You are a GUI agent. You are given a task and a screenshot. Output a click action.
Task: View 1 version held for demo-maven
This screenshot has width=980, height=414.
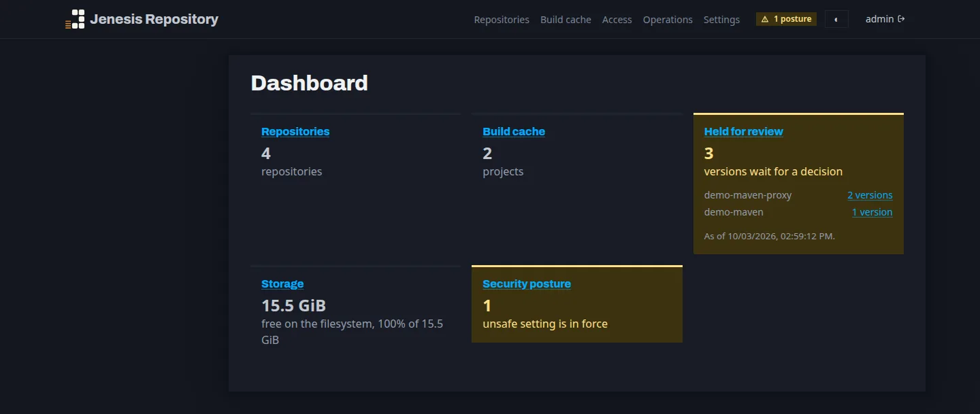point(872,212)
